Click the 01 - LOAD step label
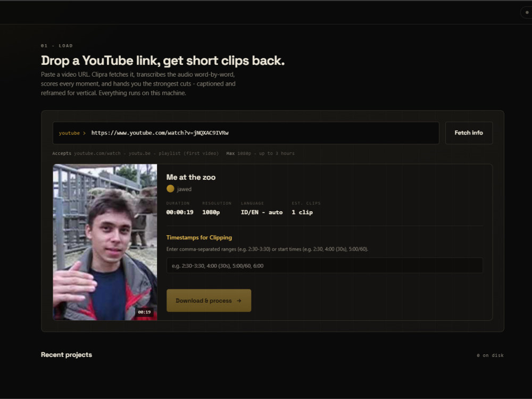532x399 pixels. (57, 45)
